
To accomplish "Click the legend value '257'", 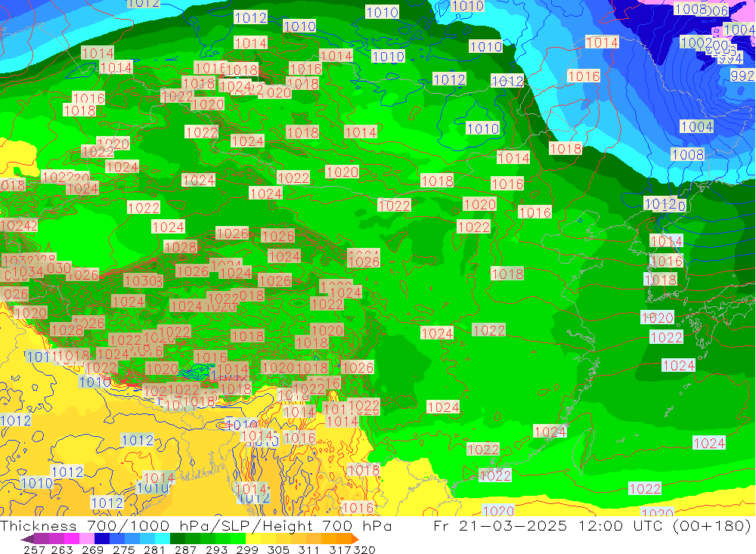I will pyautogui.click(x=34, y=549).
